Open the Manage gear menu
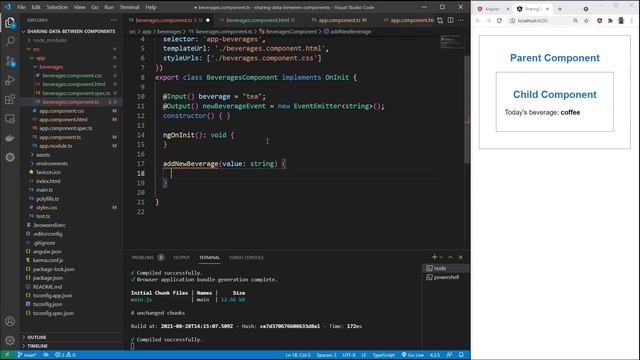The height and width of the screenshot is (360, 640). [10, 340]
